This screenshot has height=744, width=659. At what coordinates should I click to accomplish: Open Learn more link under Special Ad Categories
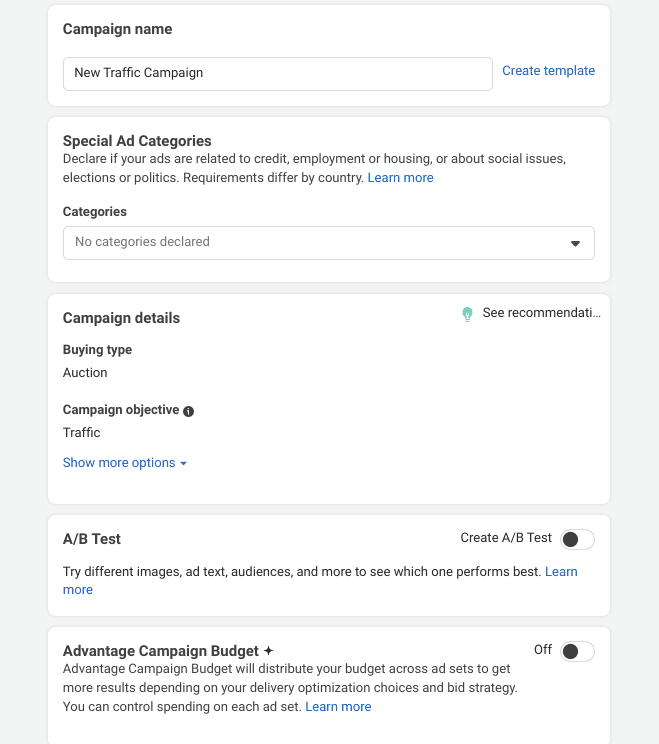(400, 177)
